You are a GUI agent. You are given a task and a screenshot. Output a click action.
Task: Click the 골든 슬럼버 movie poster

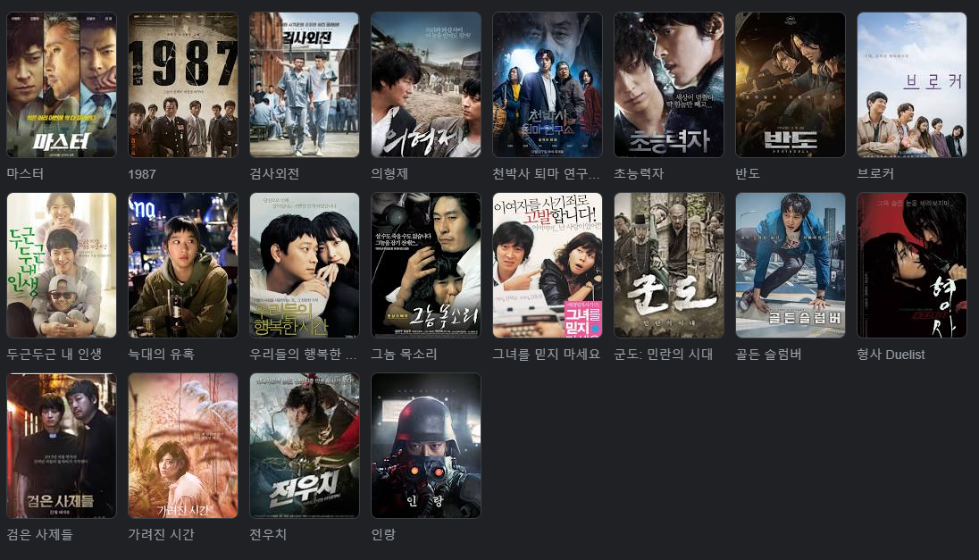coord(791,265)
